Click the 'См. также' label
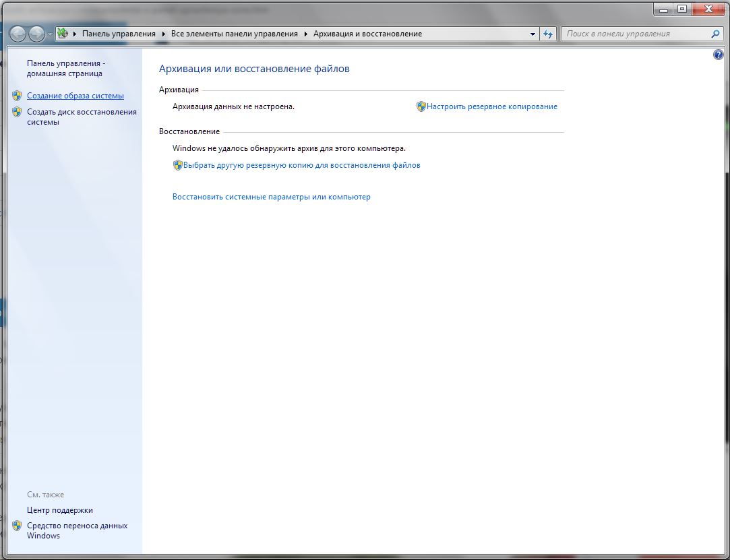The height and width of the screenshot is (560, 730). [x=46, y=495]
